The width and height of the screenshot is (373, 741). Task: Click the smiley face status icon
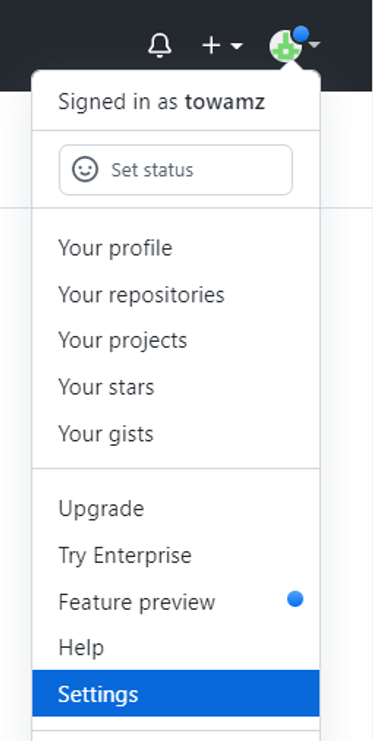point(85,169)
